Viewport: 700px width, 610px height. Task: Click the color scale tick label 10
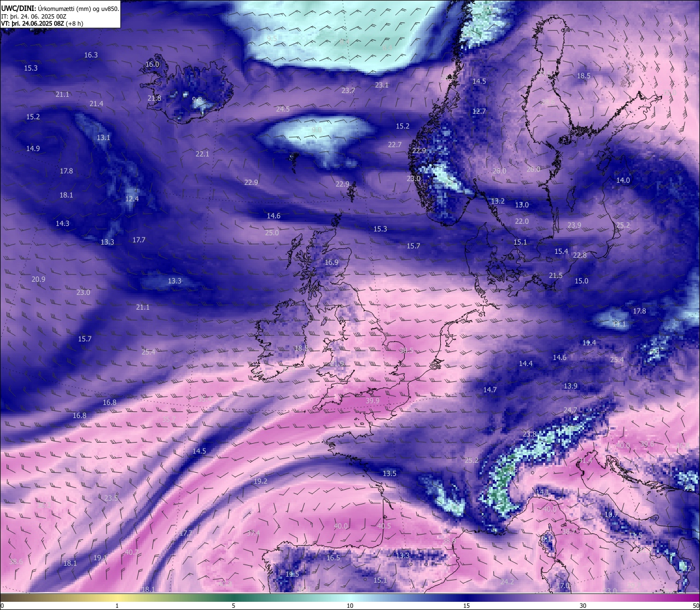pyautogui.click(x=350, y=606)
